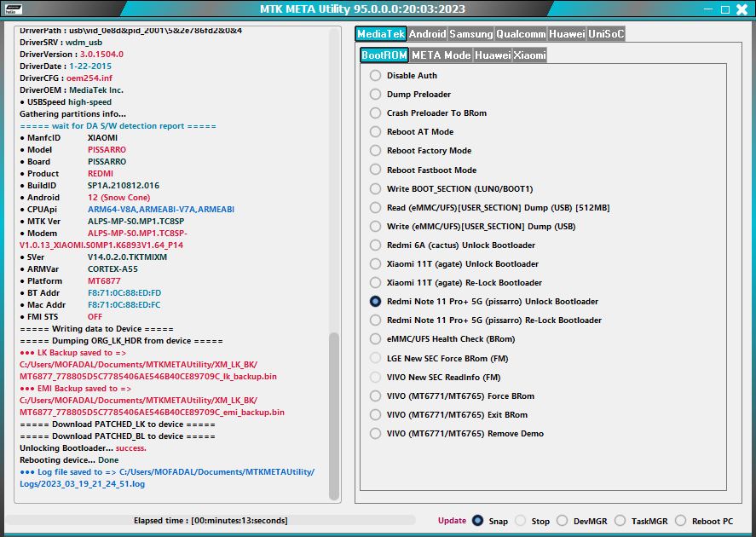Pick Reboot Fastboot Mode
This screenshot has height=537, width=756.
pyautogui.click(x=423, y=170)
